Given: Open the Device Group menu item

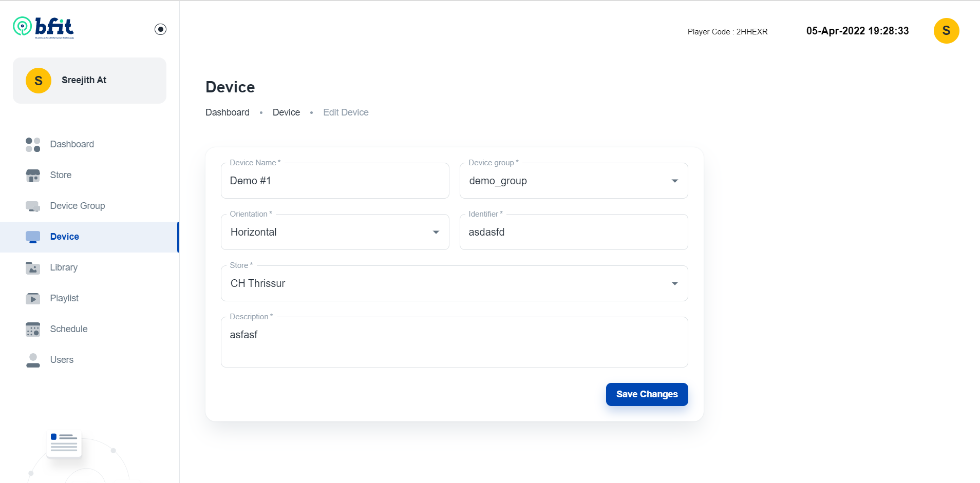Looking at the screenshot, I should click(x=89, y=206).
